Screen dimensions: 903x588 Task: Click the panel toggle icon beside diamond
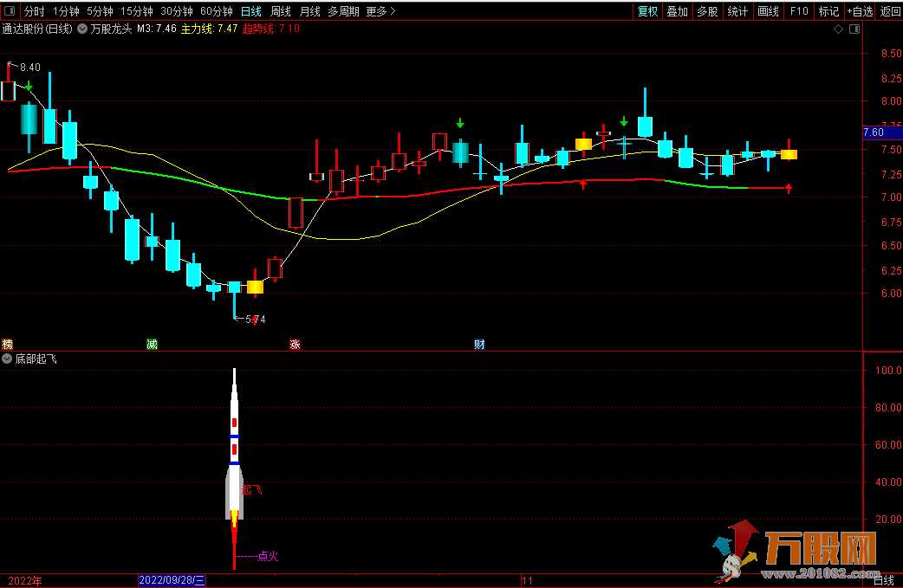[854, 29]
